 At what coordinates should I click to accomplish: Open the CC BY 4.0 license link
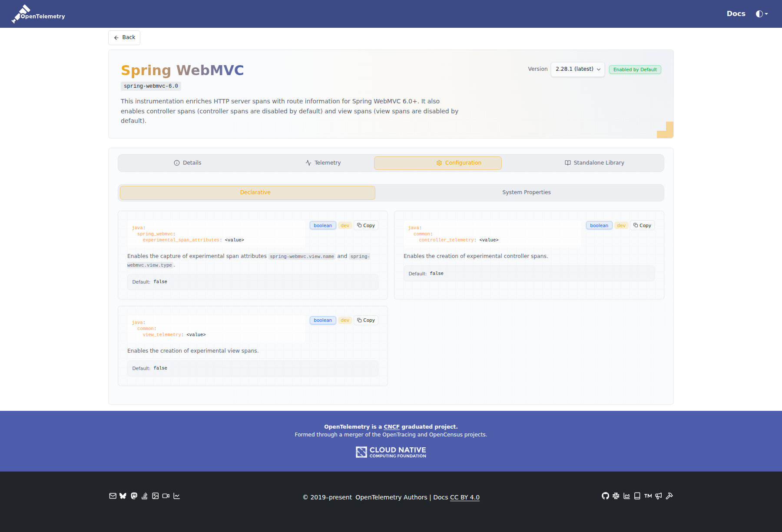[465, 497]
